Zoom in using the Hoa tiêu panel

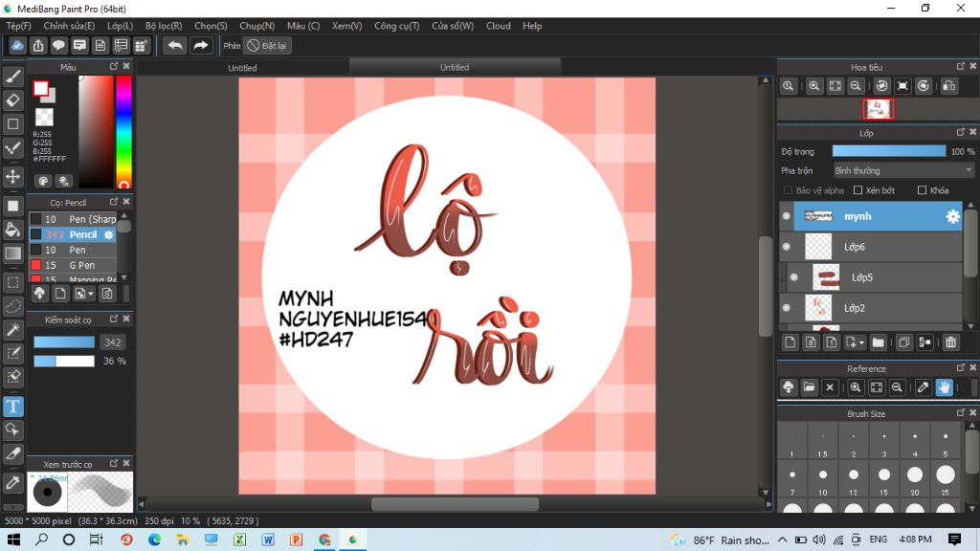(813, 86)
